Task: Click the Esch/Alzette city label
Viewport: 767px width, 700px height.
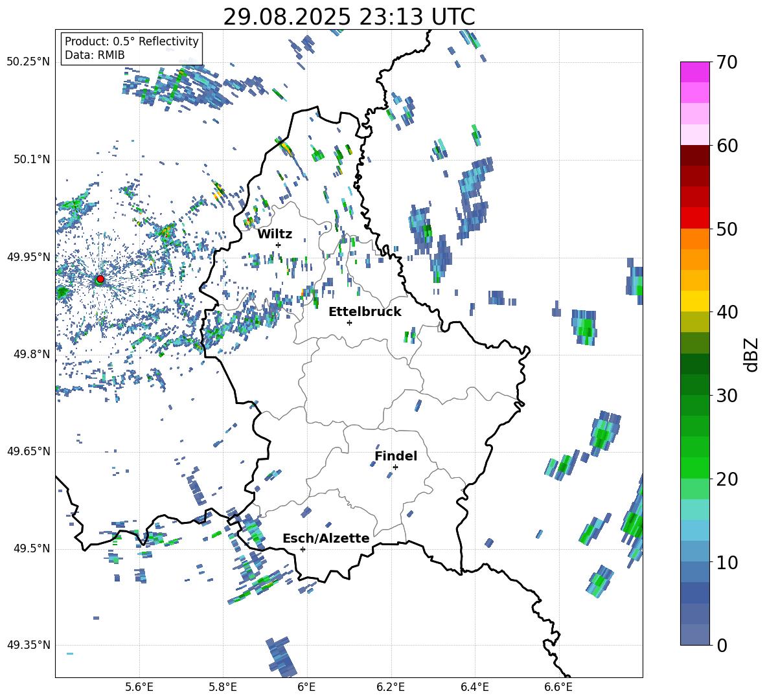Action: pyautogui.click(x=326, y=539)
